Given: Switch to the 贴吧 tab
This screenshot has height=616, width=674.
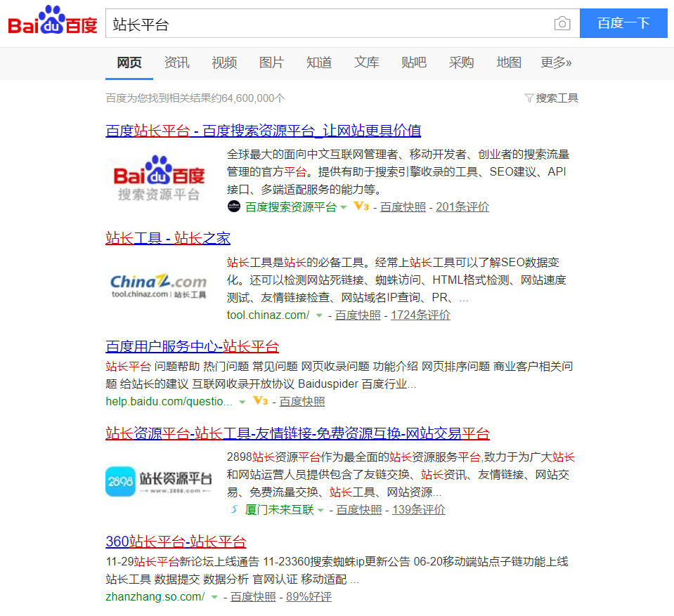Looking at the screenshot, I should pos(414,63).
